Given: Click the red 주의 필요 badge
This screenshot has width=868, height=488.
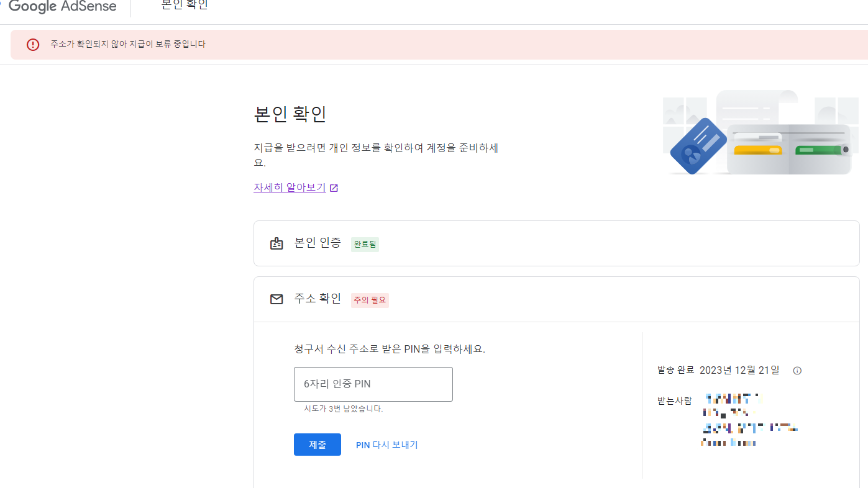Looking at the screenshot, I should click(x=370, y=300).
